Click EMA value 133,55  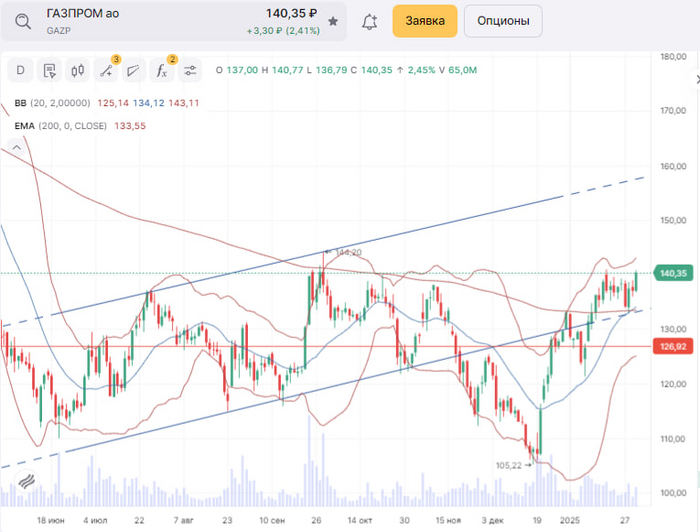130,126
